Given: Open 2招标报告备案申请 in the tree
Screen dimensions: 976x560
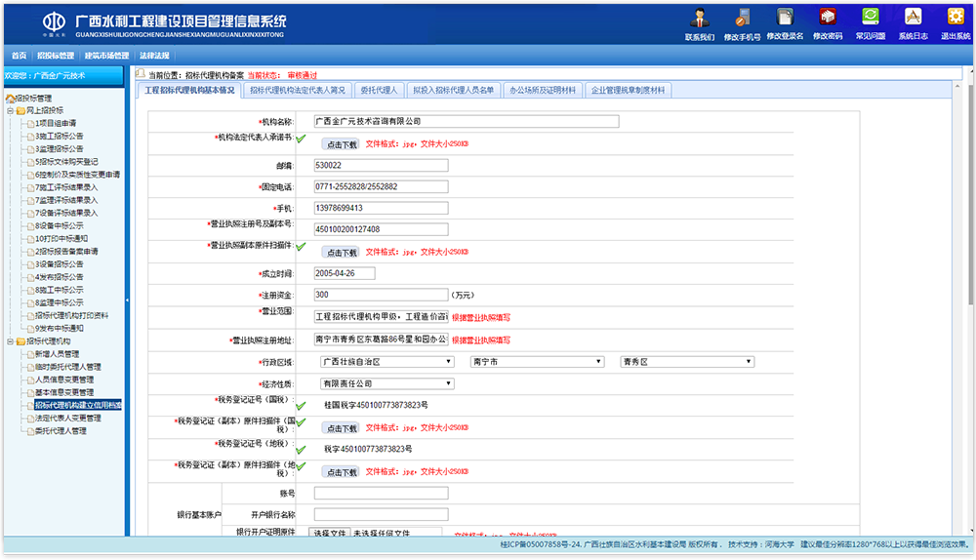Looking at the screenshot, I should [66, 252].
